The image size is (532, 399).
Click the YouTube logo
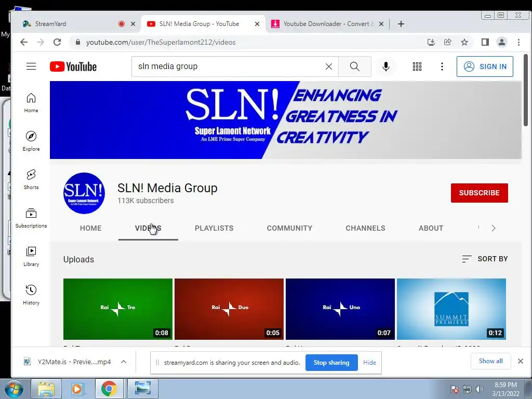[x=73, y=66]
